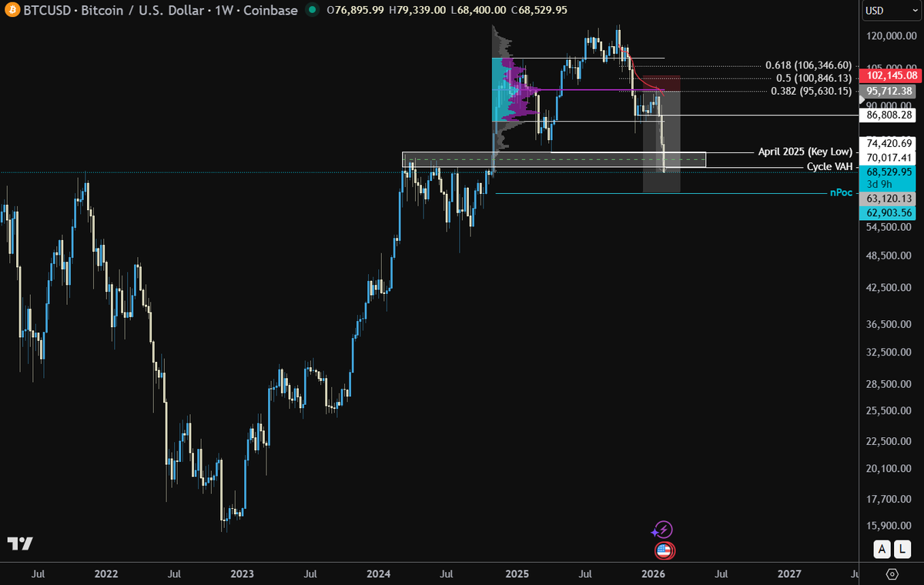The width and height of the screenshot is (924, 585).
Task: Click the 2022 label on time axis
Action: [x=106, y=574]
